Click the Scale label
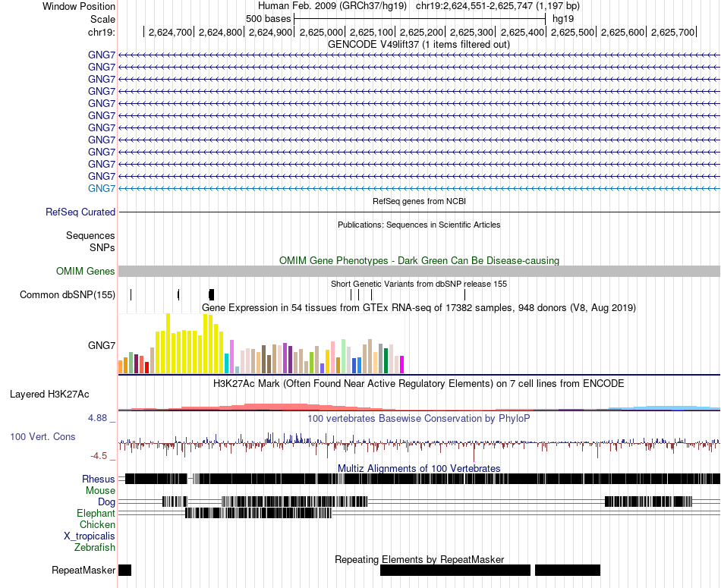The width and height of the screenshot is (721, 588). click(x=102, y=19)
